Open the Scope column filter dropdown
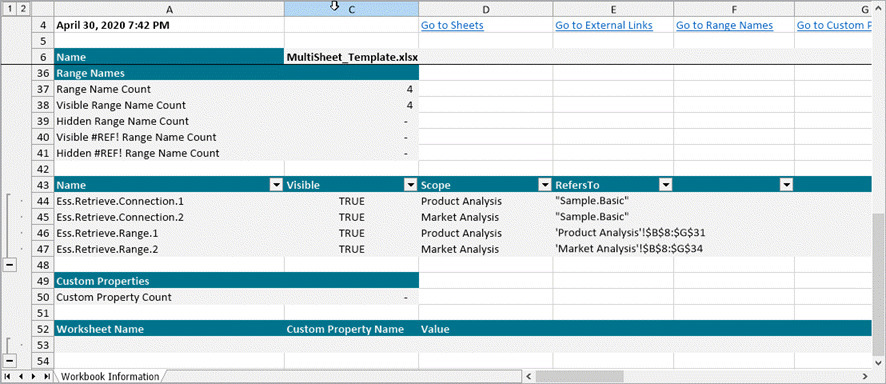Image resolution: width=886 pixels, height=384 pixels. pyautogui.click(x=545, y=185)
